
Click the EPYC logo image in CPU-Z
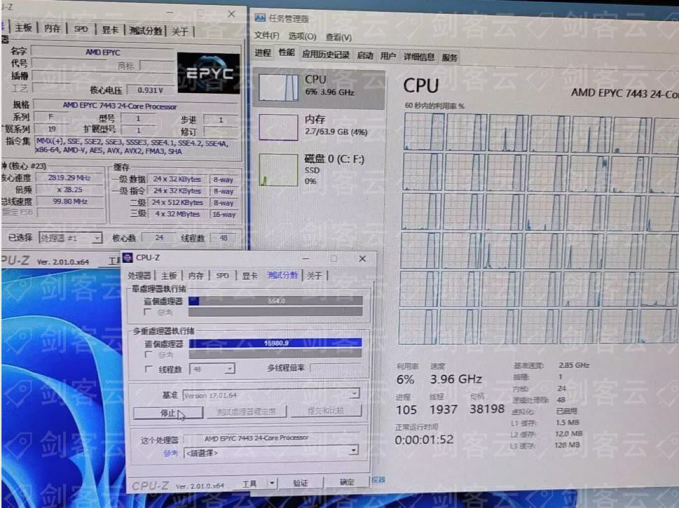[208, 73]
